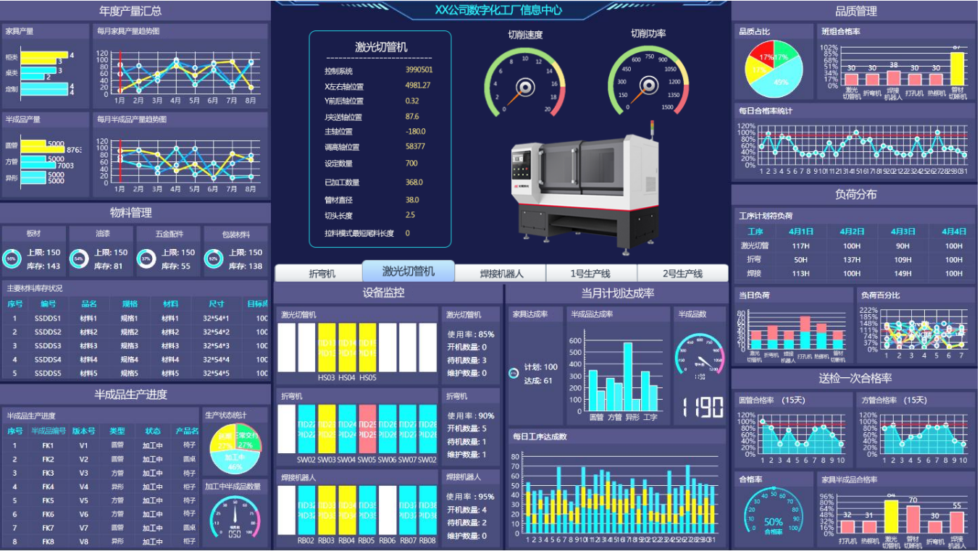The image size is (980, 551).
Task: Click the red SW05 status block
Action: click(367, 429)
